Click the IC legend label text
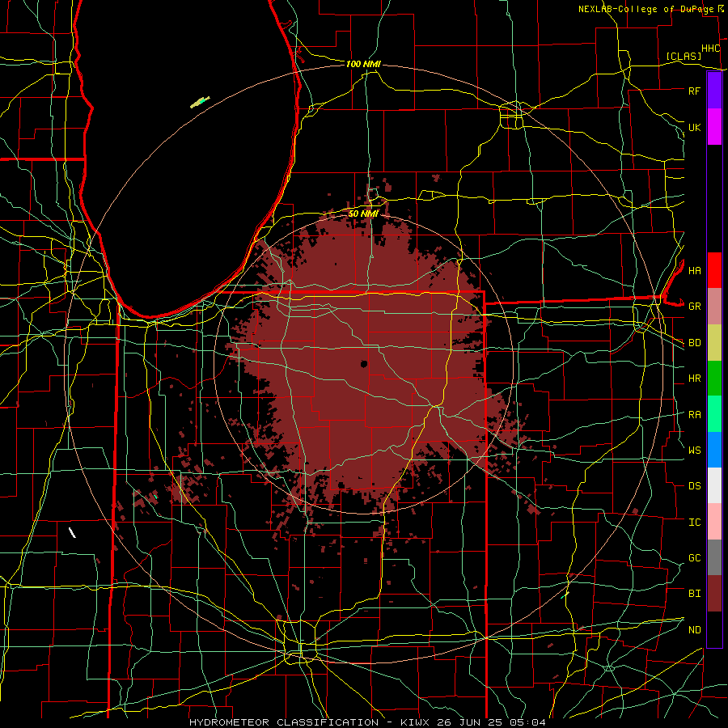 [x=694, y=523]
